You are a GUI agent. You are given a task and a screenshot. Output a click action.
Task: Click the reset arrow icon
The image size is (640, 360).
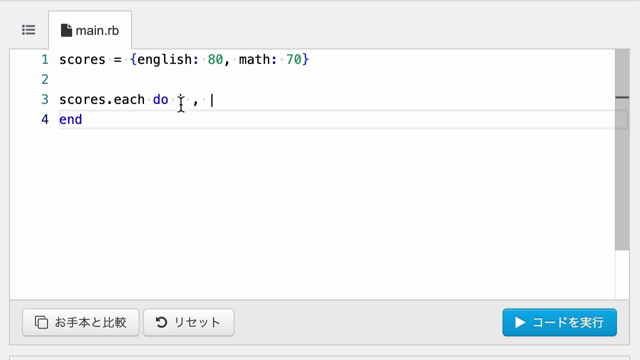(161, 322)
